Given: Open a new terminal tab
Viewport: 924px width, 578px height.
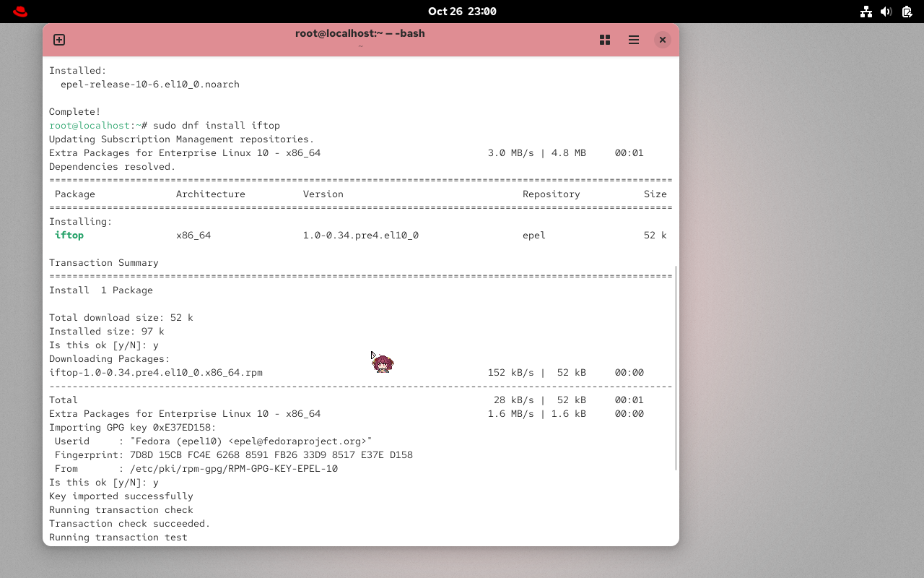Looking at the screenshot, I should [x=58, y=40].
